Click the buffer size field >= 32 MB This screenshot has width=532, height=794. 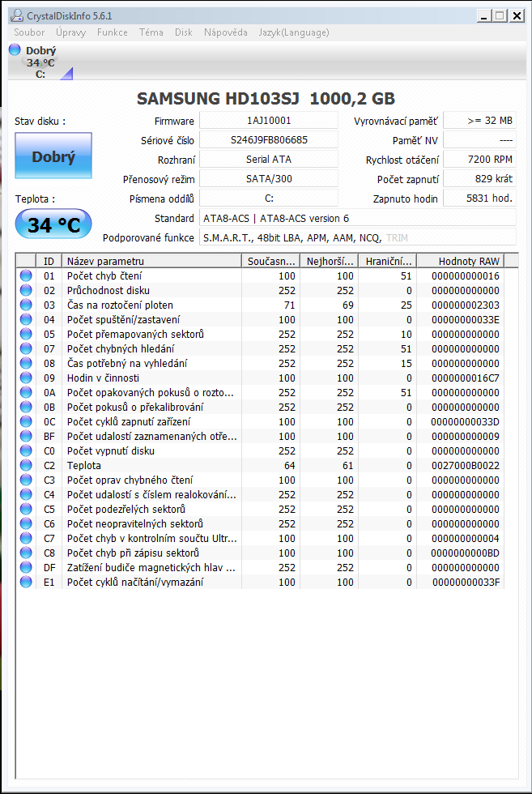coord(480,121)
